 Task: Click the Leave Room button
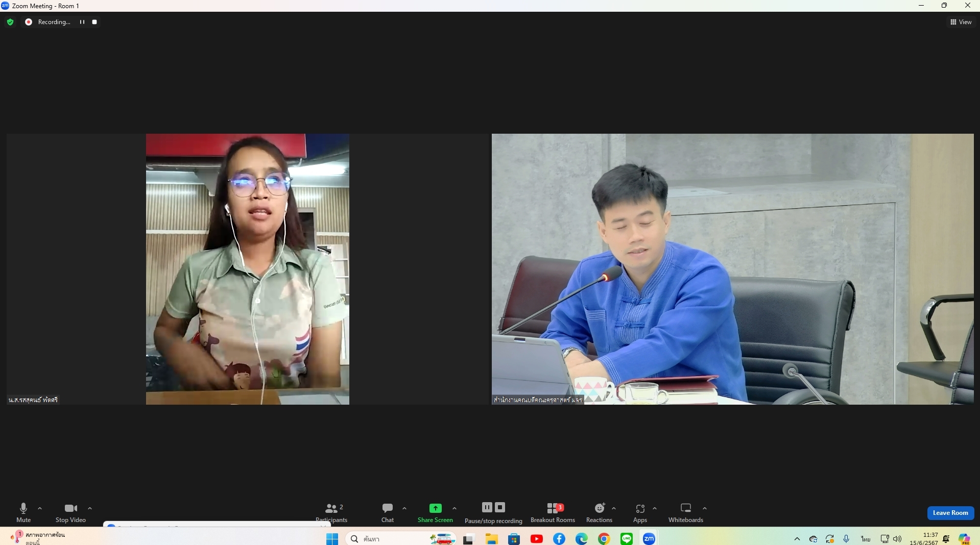(x=950, y=513)
